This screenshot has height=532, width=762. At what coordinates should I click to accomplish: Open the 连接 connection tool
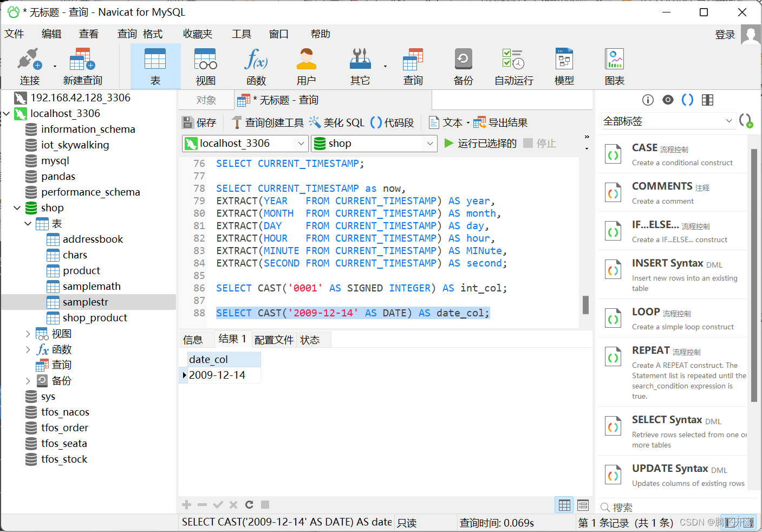point(29,66)
